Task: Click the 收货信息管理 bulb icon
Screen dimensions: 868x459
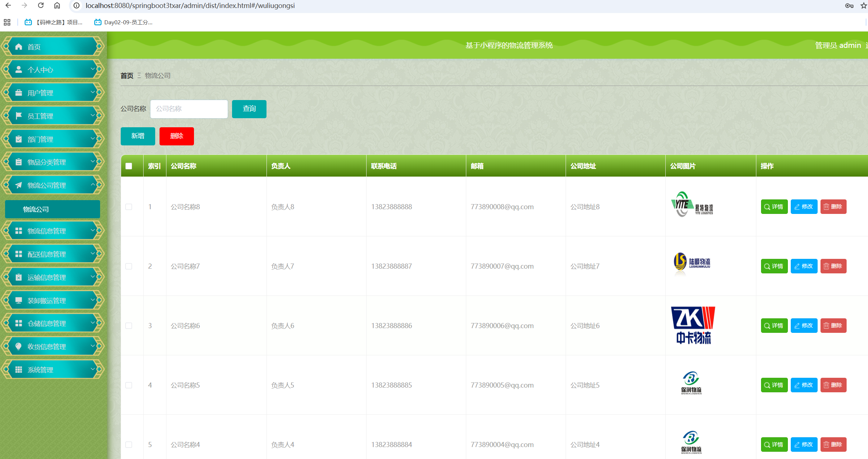Action: point(19,346)
